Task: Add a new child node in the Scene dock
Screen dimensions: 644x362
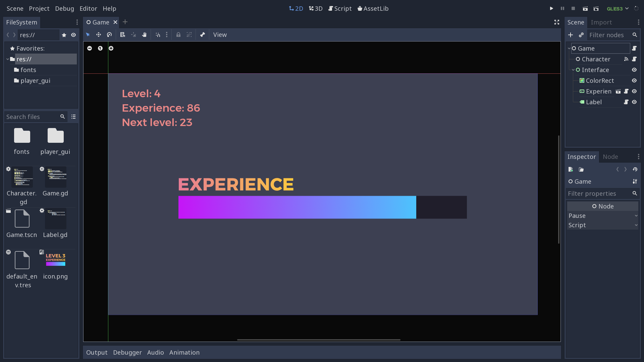Action: point(571,35)
